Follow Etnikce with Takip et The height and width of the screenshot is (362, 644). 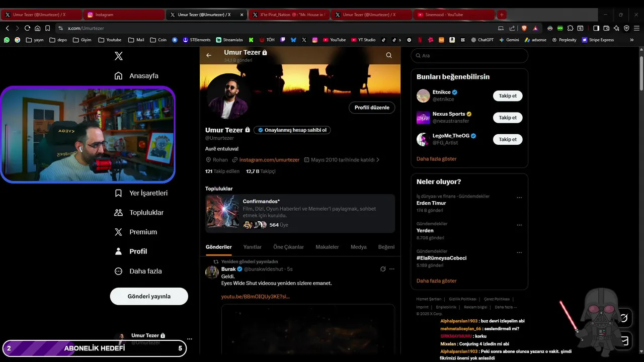point(508,96)
